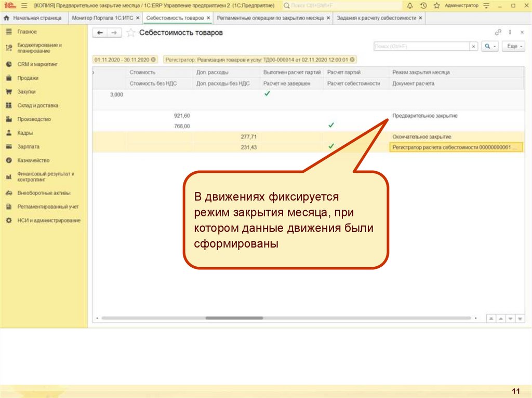This screenshot has height=398, width=532.
Task: Open the history clock icon
Action: [423, 6]
